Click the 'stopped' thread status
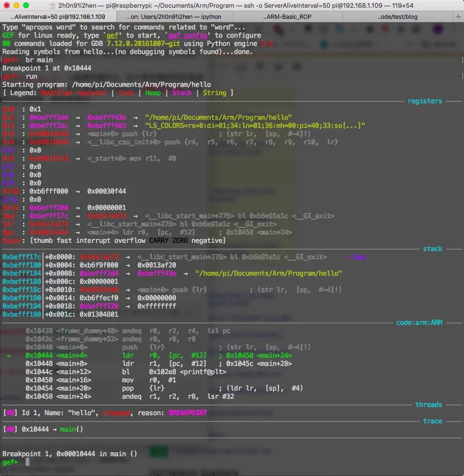Image resolution: width=464 pixels, height=476 pixels. 116,413
